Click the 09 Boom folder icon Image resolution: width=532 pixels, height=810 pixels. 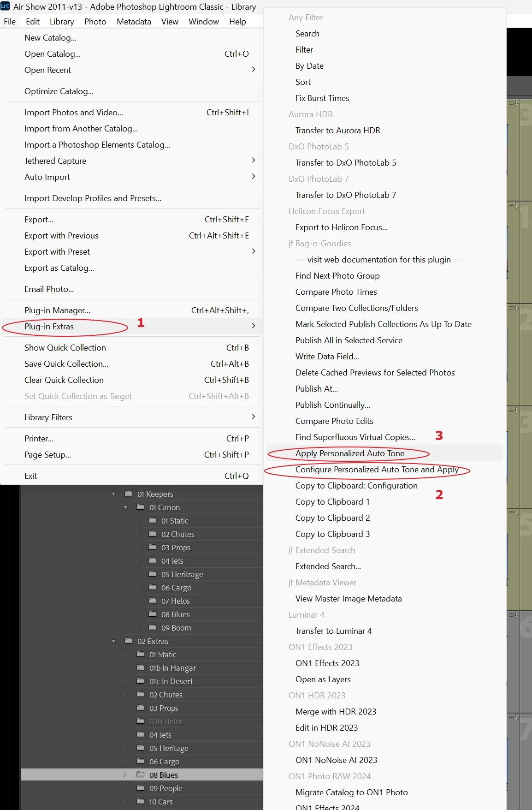click(x=153, y=627)
